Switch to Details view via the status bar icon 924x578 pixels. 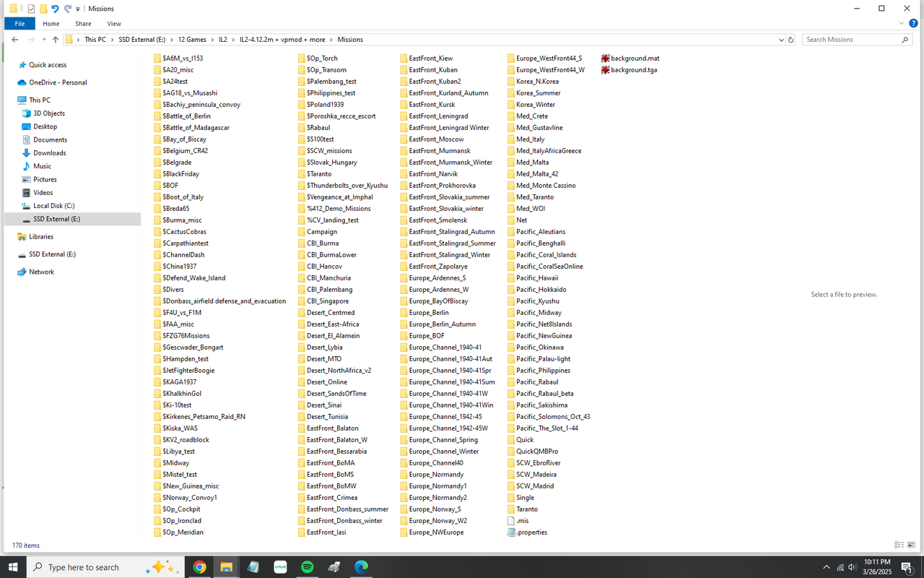899,544
